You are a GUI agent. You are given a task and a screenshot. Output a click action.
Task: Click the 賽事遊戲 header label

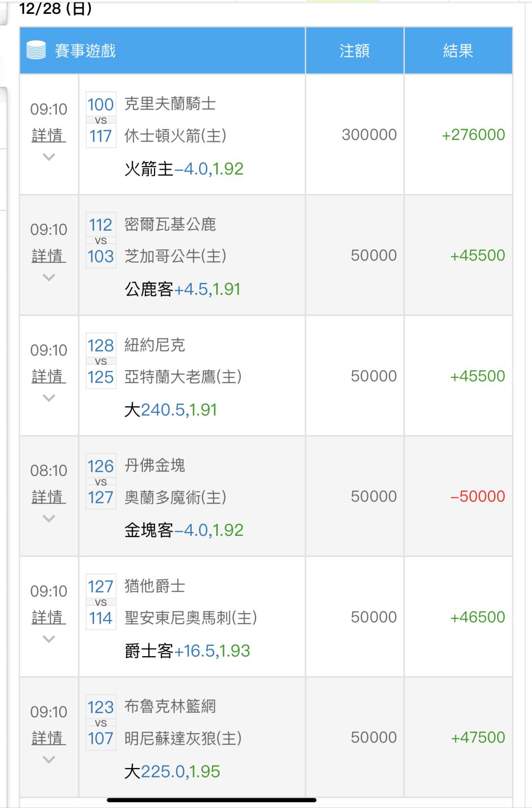(x=85, y=51)
